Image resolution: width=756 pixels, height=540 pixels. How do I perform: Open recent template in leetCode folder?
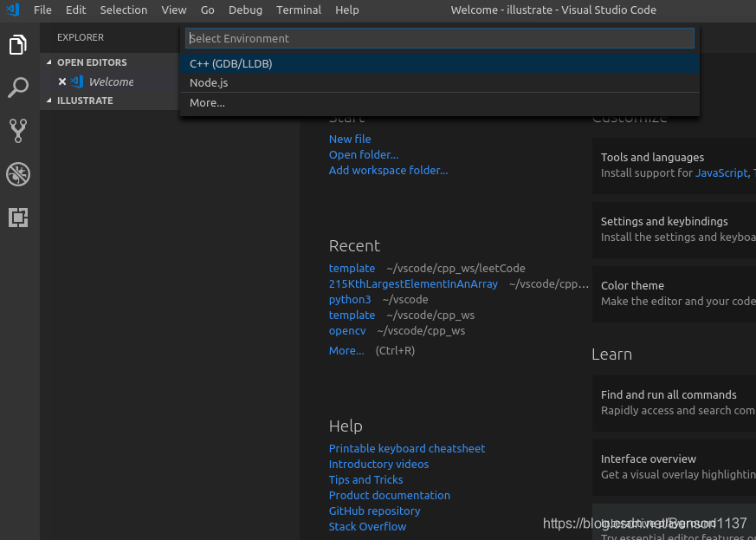[352, 269]
